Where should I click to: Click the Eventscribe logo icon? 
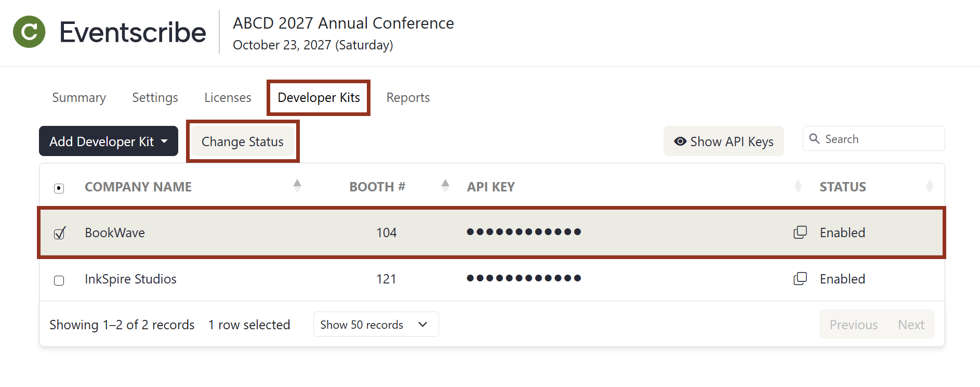[x=30, y=32]
